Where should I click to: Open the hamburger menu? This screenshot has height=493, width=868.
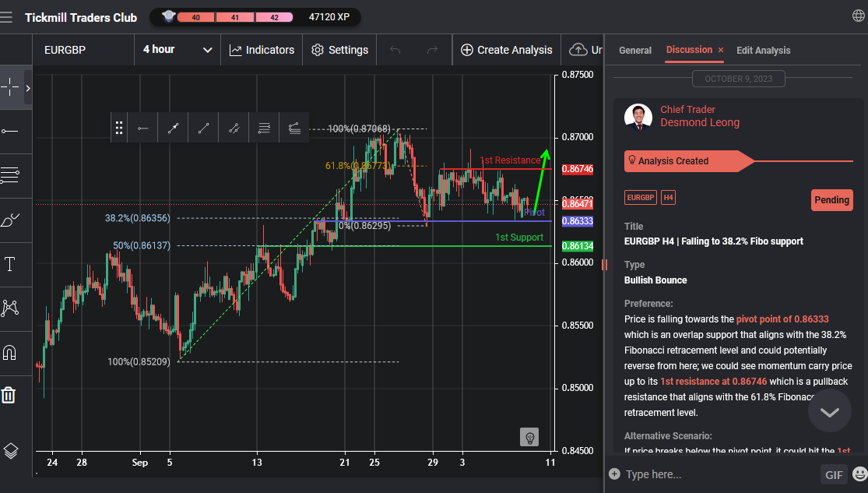(6, 17)
